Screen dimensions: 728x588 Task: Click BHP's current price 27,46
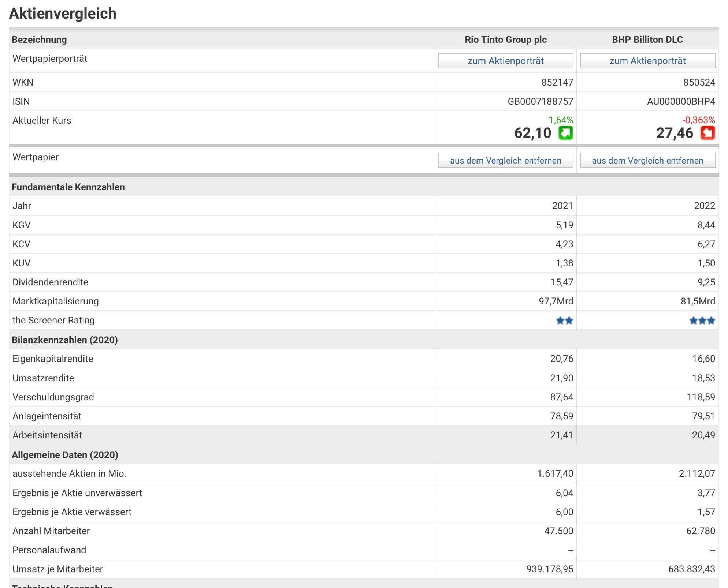(x=674, y=133)
